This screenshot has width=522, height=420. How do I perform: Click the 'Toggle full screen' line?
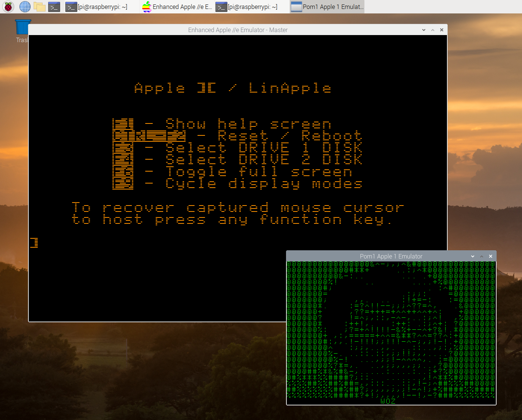(x=259, y=171)
